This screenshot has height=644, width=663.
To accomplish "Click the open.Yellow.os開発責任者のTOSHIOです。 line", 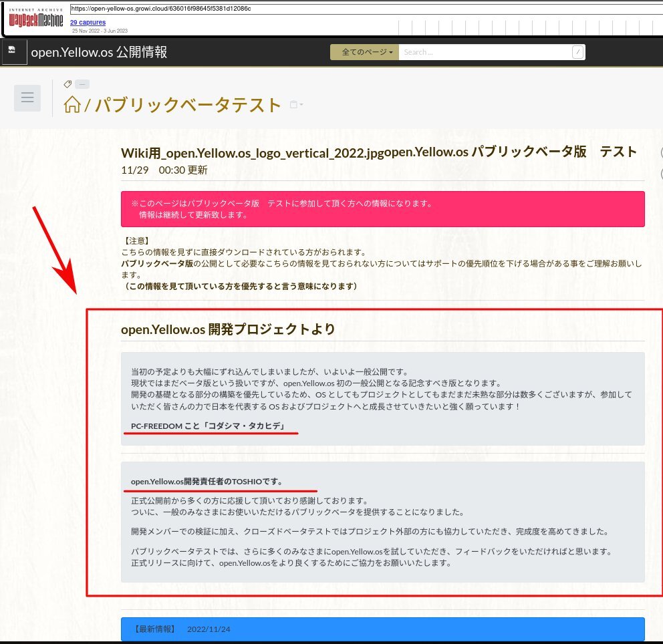I will click(207, 481).
